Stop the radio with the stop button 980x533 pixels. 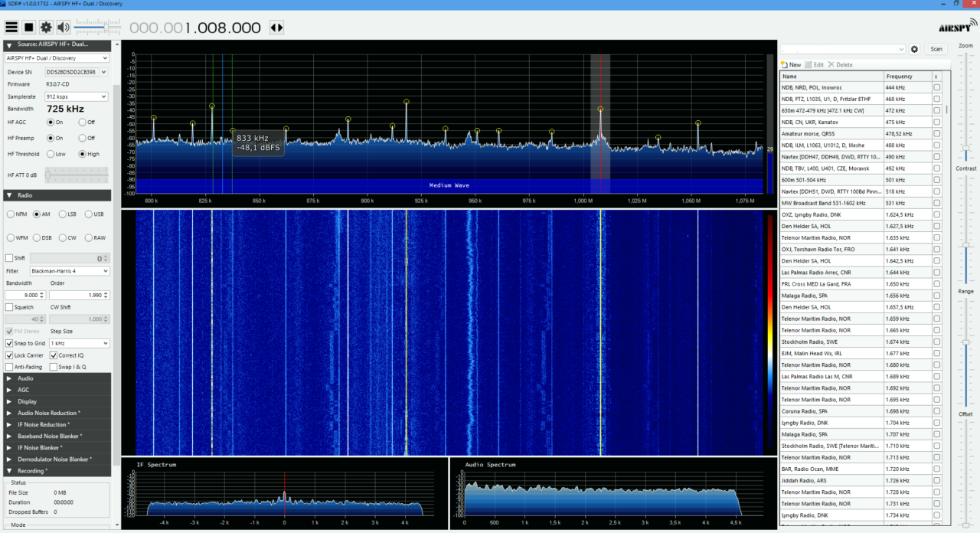(28, 28)
